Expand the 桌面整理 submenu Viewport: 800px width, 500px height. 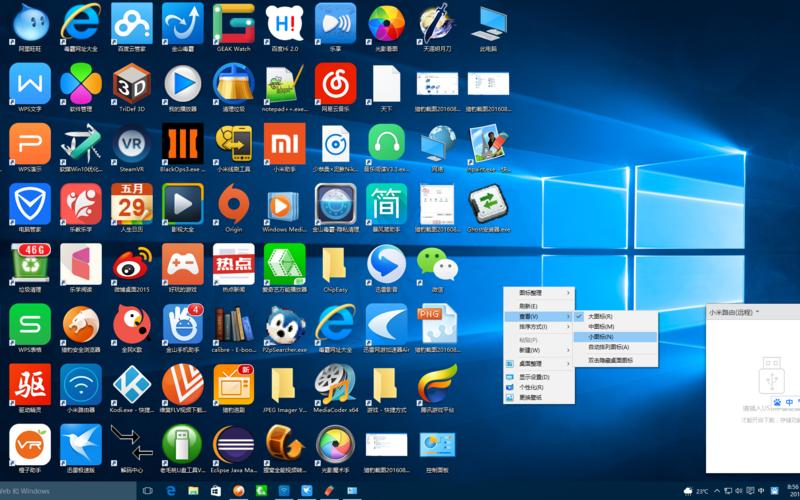539,364
